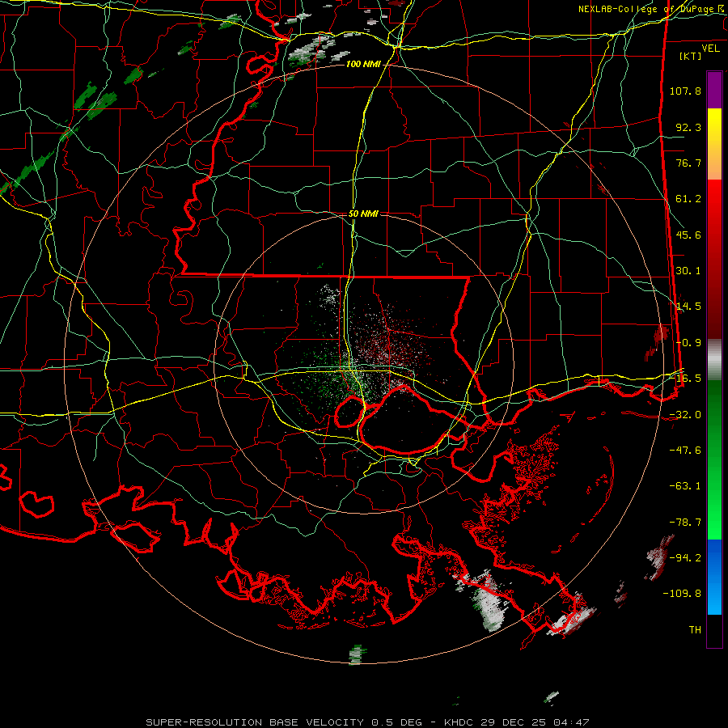This screenshot has height=728, width=728.
Task: Click the '-47.6' scale value
Action: pos(685,451)
